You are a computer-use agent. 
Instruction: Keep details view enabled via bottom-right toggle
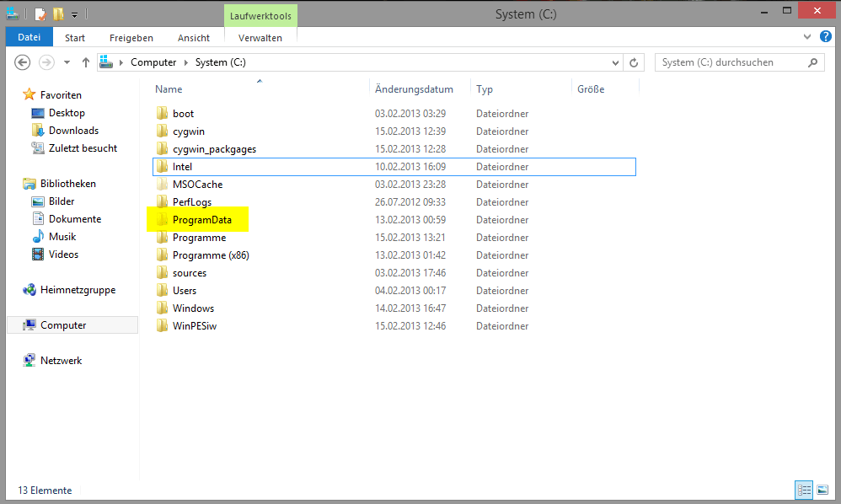click(x=803, y=490)
